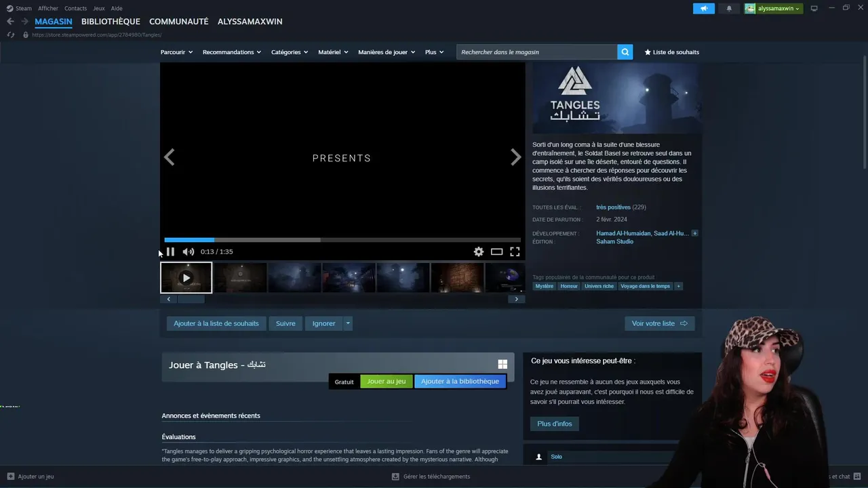
Task: Seek along the video progress bar
Action: click(342, 240)
